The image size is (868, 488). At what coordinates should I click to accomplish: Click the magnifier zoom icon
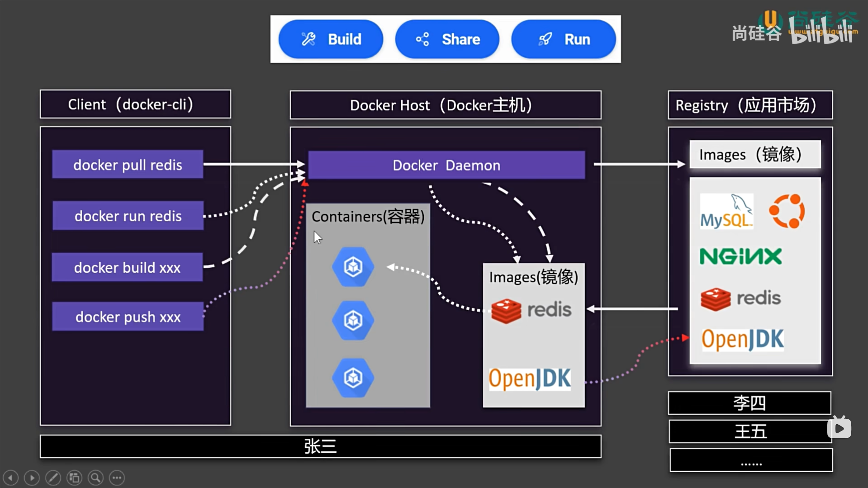tap(95, 477)
